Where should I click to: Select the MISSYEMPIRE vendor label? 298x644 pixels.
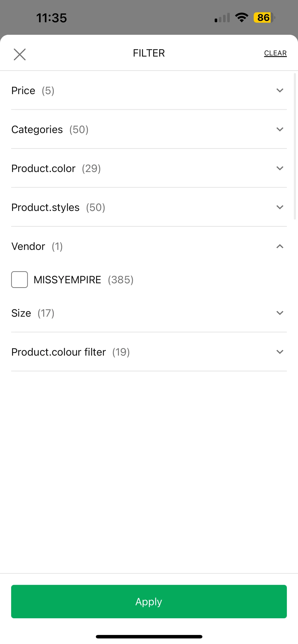pos(67,280)
